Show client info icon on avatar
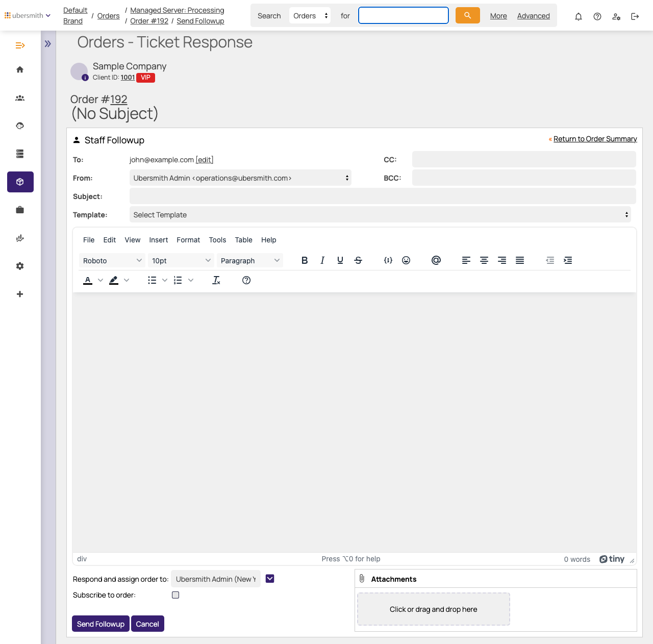Viewport: 653px width, 644px height. 85,78
